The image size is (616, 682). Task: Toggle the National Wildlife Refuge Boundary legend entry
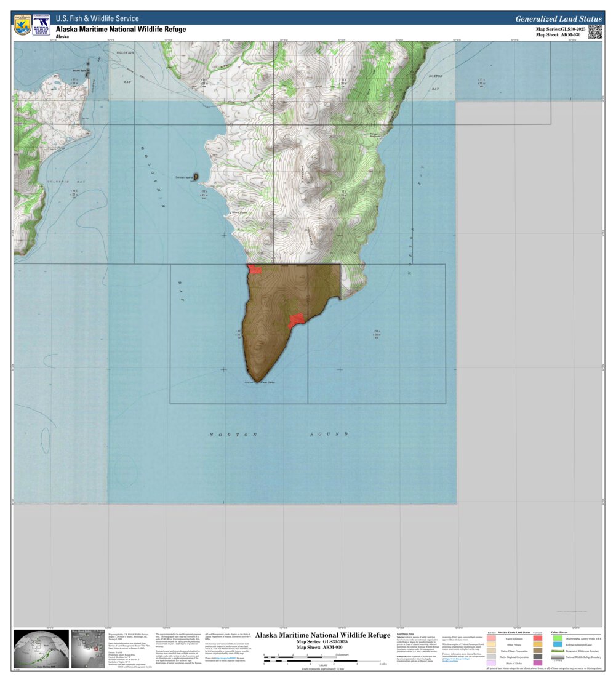tap(557, 657)
